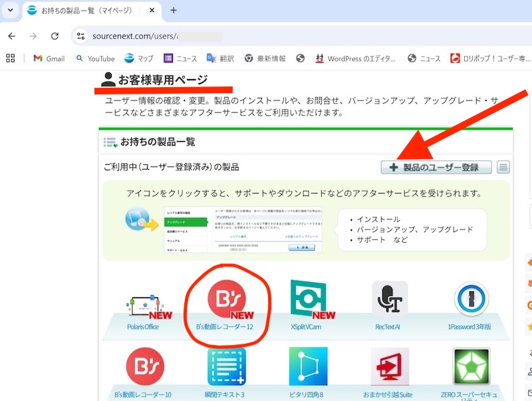Viewport: 532px width, 401px height.
Task: Reload the current page
Action: coord(55,36)
